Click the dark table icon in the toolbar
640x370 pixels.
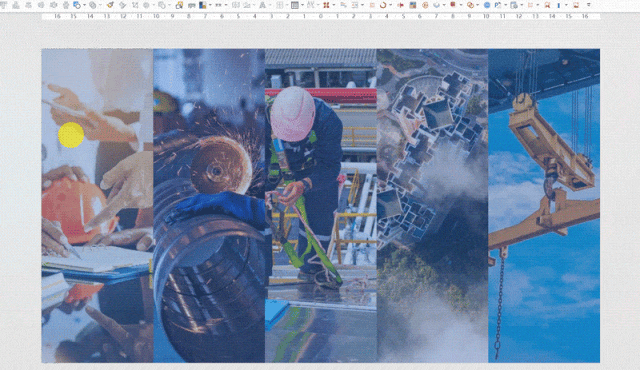pyautogui.click(x=294, y=5)
